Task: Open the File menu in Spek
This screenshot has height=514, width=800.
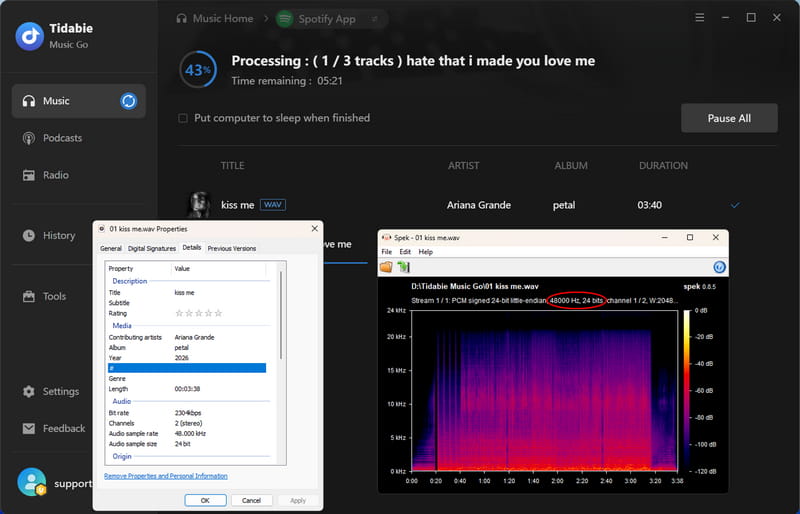Action: coord(387,252)
